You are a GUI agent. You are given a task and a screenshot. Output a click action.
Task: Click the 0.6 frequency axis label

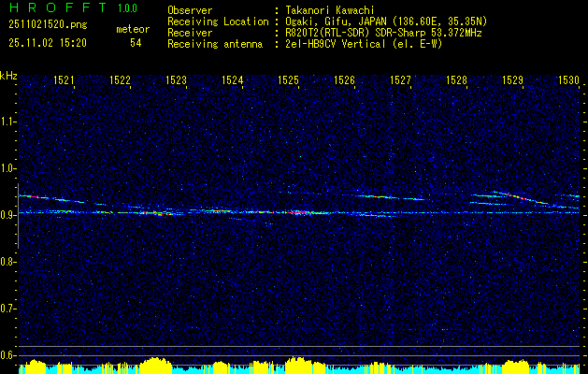[8, 354]
